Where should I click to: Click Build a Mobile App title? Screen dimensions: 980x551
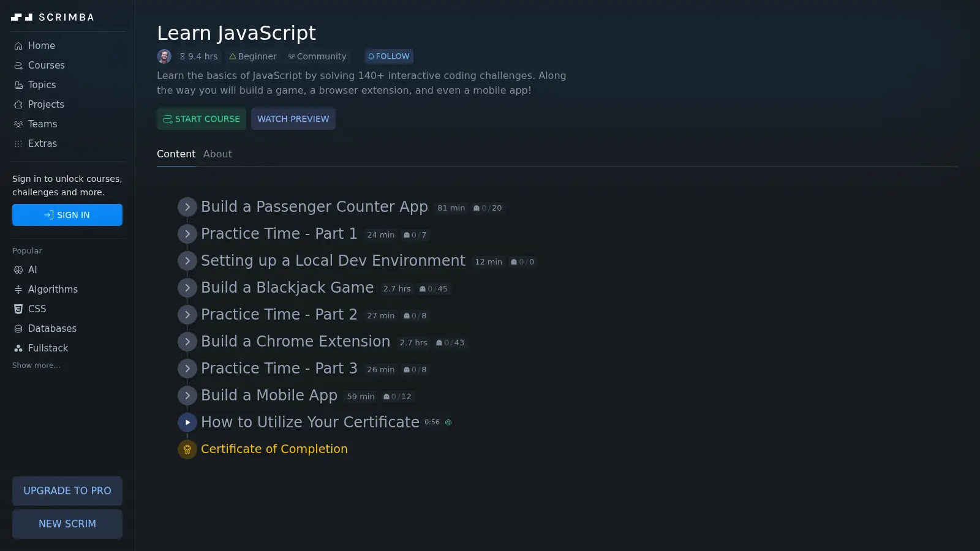tap(269, 395)
